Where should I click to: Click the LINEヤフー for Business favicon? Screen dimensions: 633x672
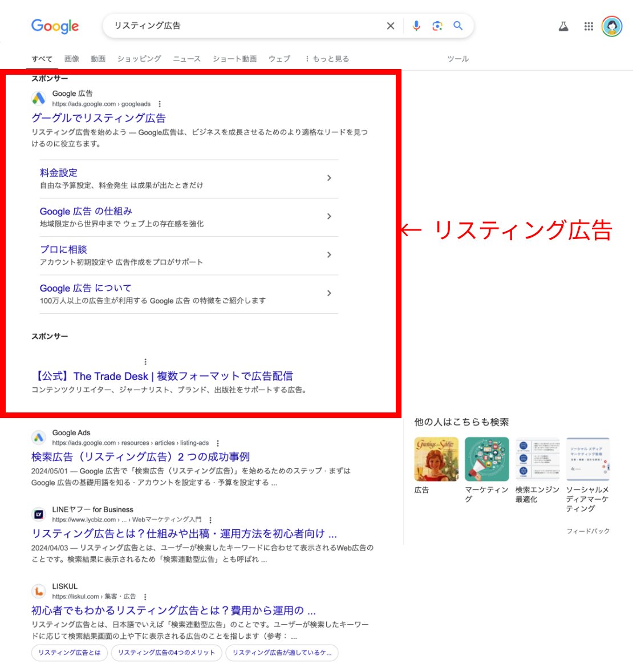pos(39,515)
